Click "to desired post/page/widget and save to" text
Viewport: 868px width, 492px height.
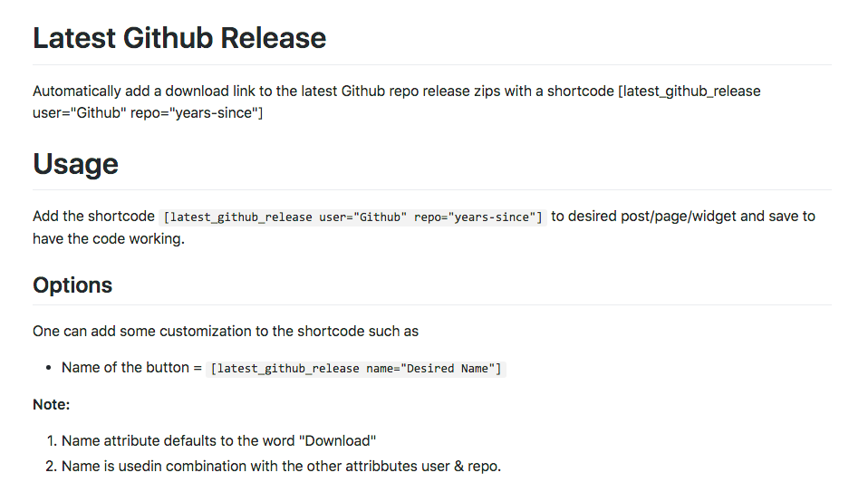[x=683, y=217]
